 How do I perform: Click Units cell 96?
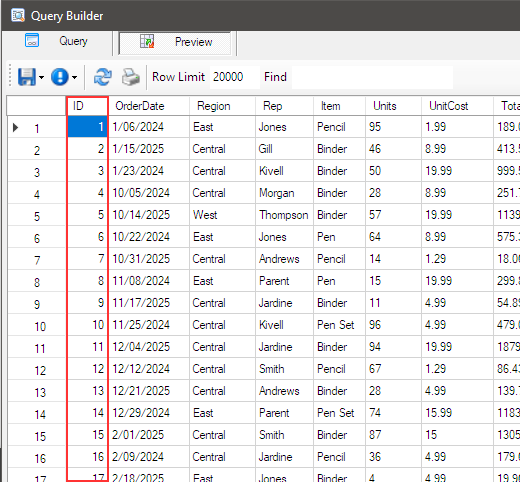(x=393, y=325)
